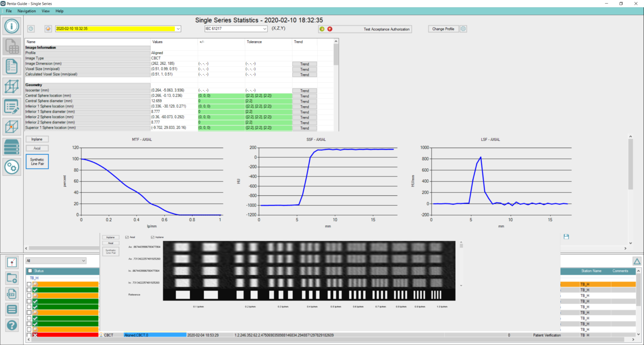Click the gear icon beside Change Profile
The width and height of the screenshot is (644, 345).
coord(463,29)
